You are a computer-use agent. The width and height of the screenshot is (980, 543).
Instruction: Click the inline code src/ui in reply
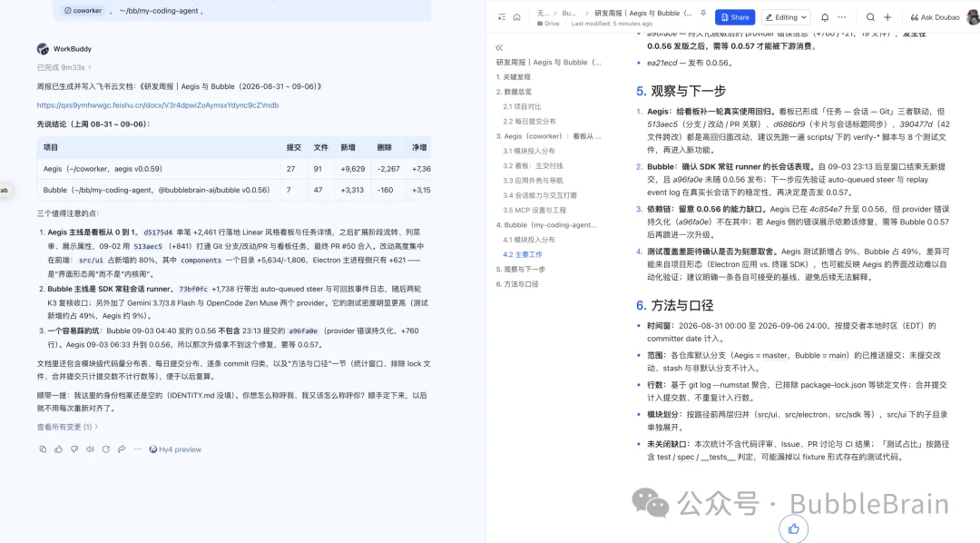(91, 261)
